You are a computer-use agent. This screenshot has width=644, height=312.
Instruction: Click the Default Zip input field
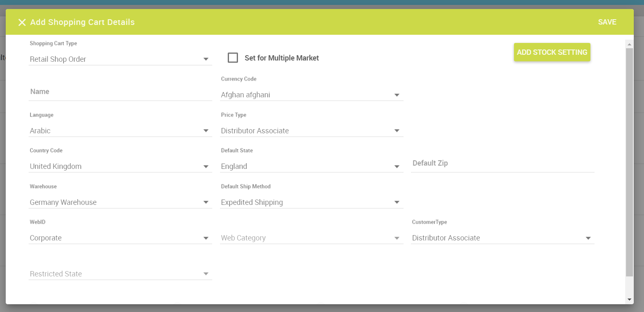pos(502,164)
